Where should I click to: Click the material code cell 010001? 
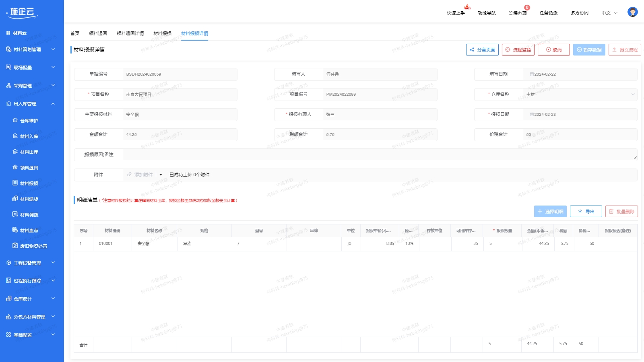[x=112, y=243]
